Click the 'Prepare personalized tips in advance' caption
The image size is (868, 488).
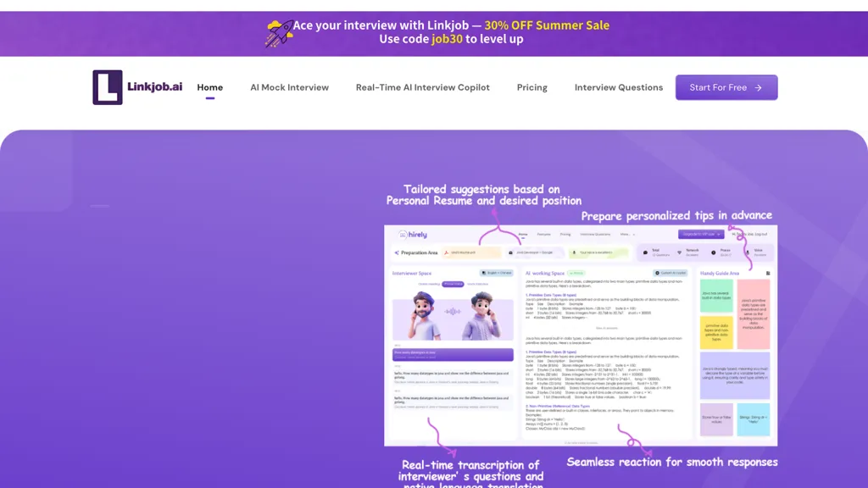pyautogui.click(x=676, y=215)
